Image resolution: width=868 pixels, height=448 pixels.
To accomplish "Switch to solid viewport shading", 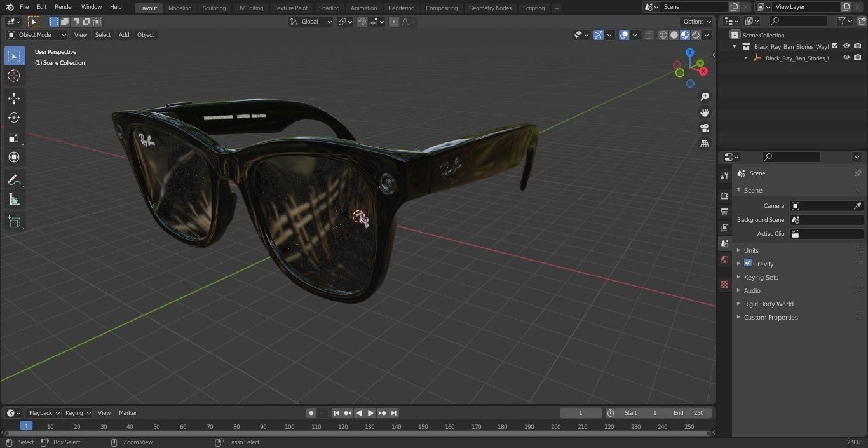I will (x=674, y=35).
